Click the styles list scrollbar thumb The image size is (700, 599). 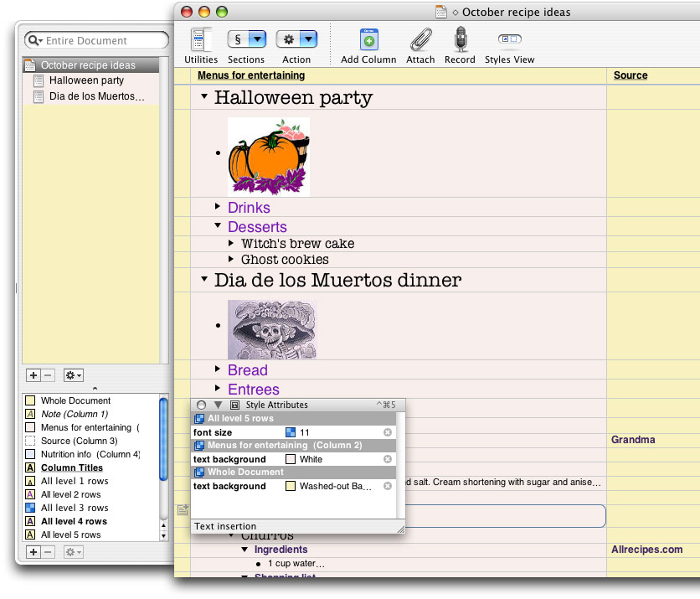coord(163,439)
